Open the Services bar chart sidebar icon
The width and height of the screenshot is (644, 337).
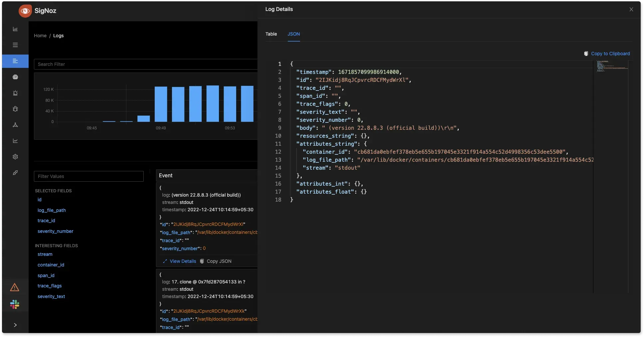15,29
